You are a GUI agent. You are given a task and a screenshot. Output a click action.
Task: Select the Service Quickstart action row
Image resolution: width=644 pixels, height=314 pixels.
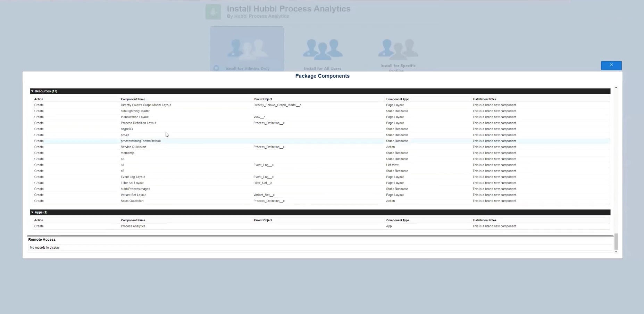[321, 147]
